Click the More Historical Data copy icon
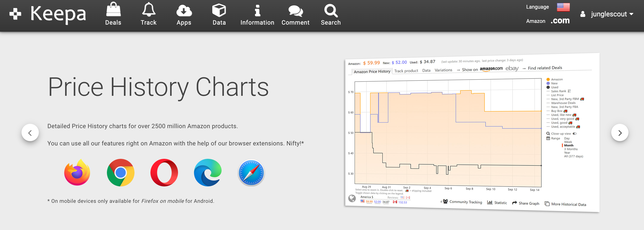Viewport: 644px width, 230px height. [547, 204]
